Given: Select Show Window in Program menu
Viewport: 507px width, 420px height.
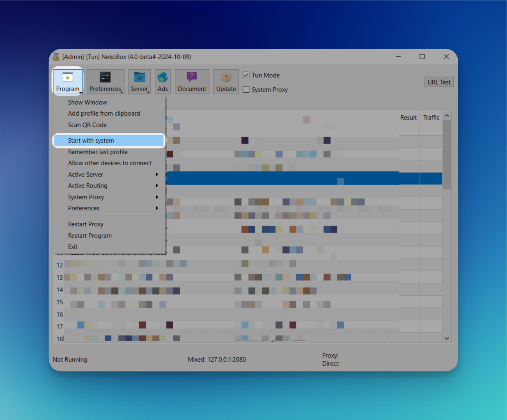Looking at the screenshot, I should tap(109, 102).
